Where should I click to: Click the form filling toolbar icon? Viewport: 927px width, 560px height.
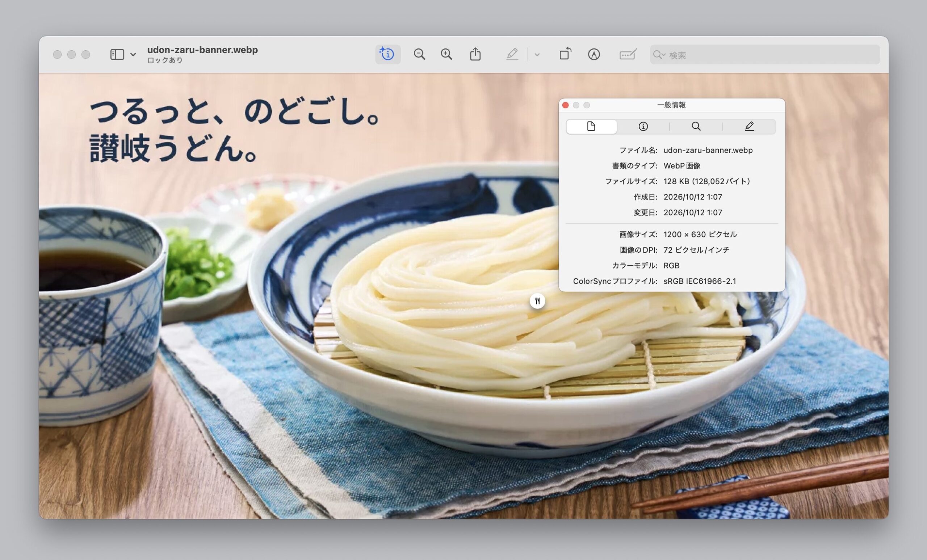(628, 55)
